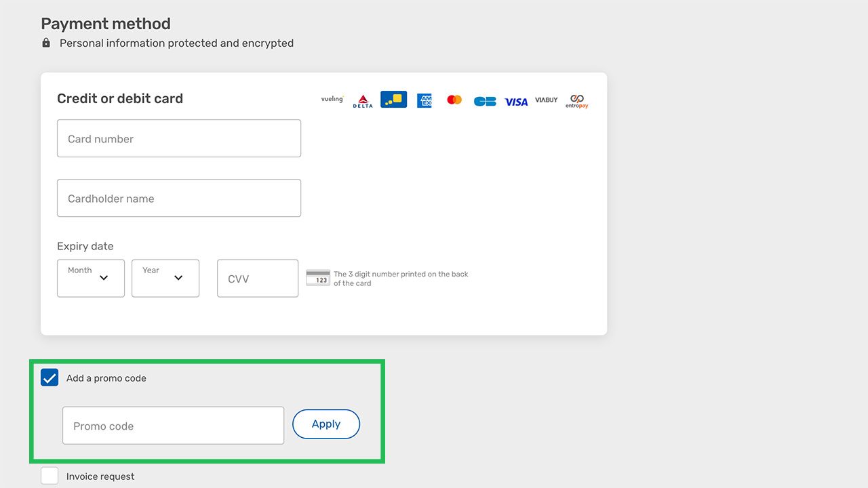
Task: Open the expiry Year dropdown
Action: (x=165, y=278)
